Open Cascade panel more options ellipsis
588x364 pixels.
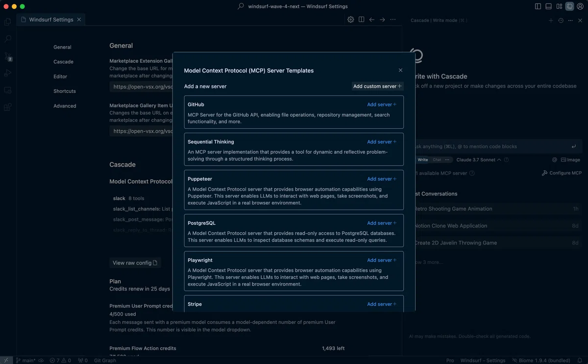pyautogui.click(x=570, y=21)
